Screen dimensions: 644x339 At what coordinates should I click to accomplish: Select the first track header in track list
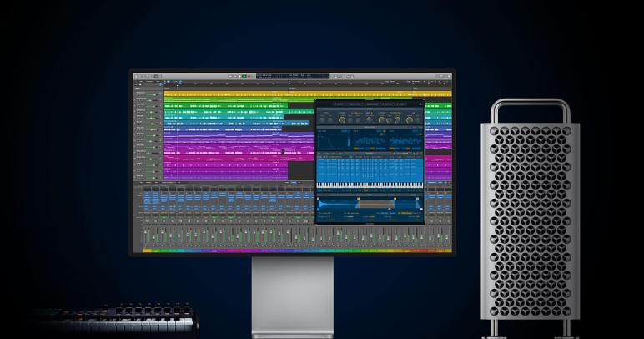point(148,94)
